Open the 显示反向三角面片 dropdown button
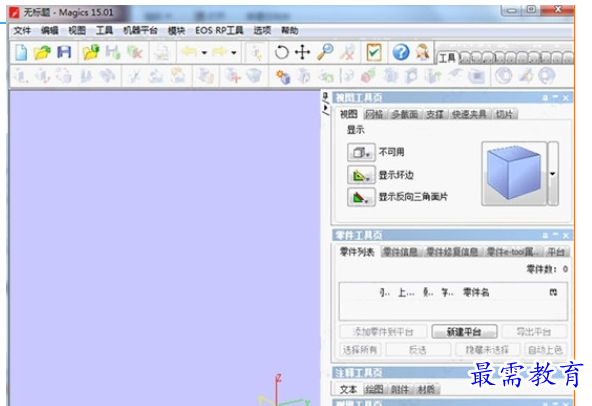 pos(361,197)
